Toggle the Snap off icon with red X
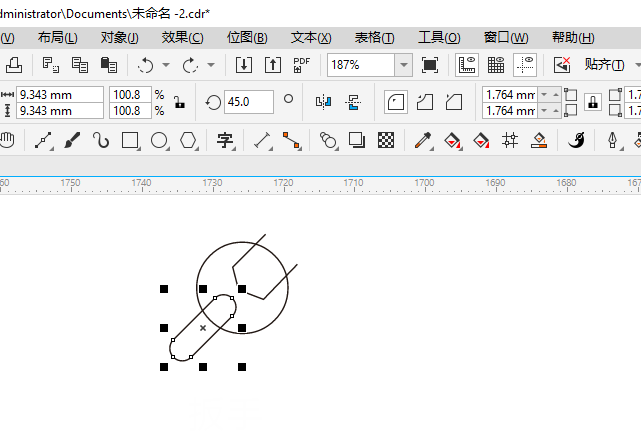Image resolution: width=641 pixels, height=437 pixels. pos(562,65)
